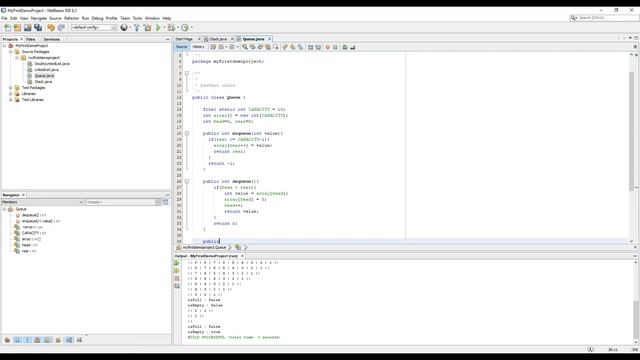Collapse the MyFirstDemoProject tree node
640x360 pixels.
[4, 46]
